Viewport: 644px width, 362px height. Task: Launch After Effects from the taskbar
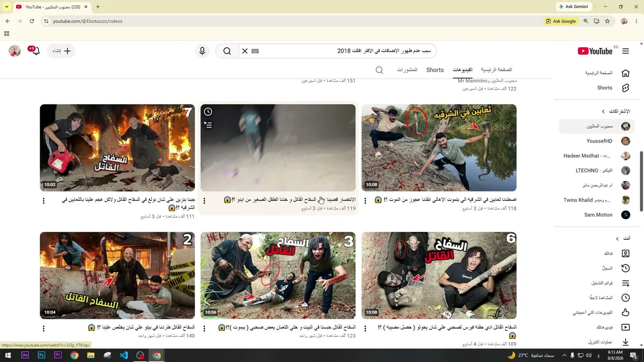[25, 355]
